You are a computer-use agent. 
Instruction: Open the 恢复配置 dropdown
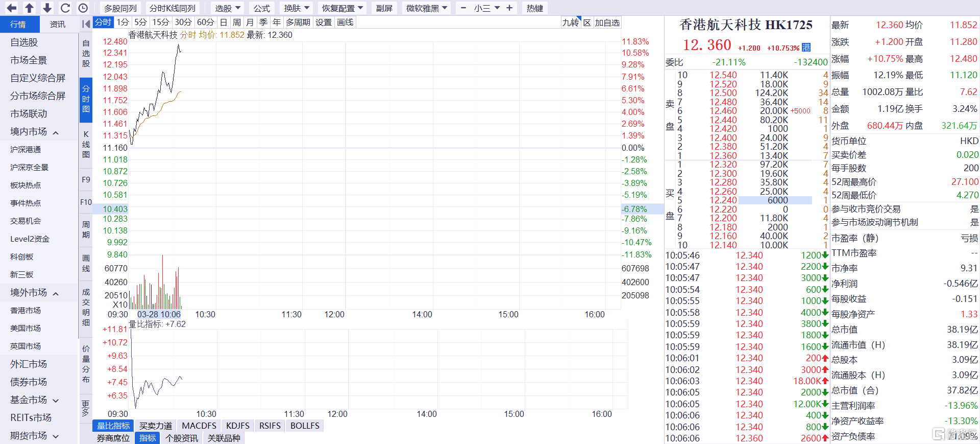pyautogui.click(x=342, y=8)
